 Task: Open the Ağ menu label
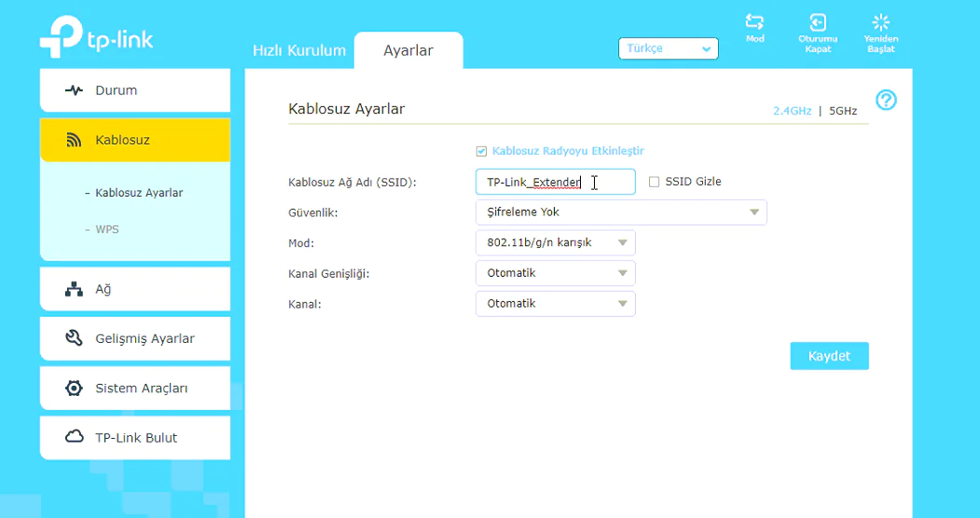104,289
